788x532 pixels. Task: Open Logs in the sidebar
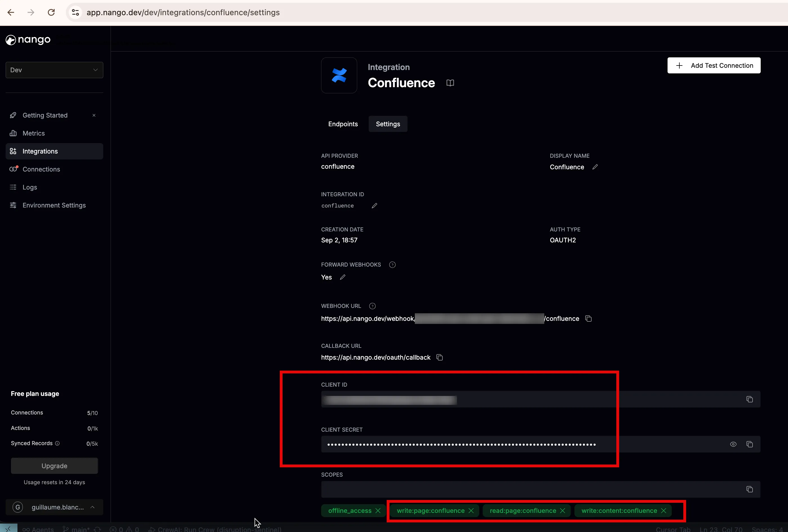point(54,187)
